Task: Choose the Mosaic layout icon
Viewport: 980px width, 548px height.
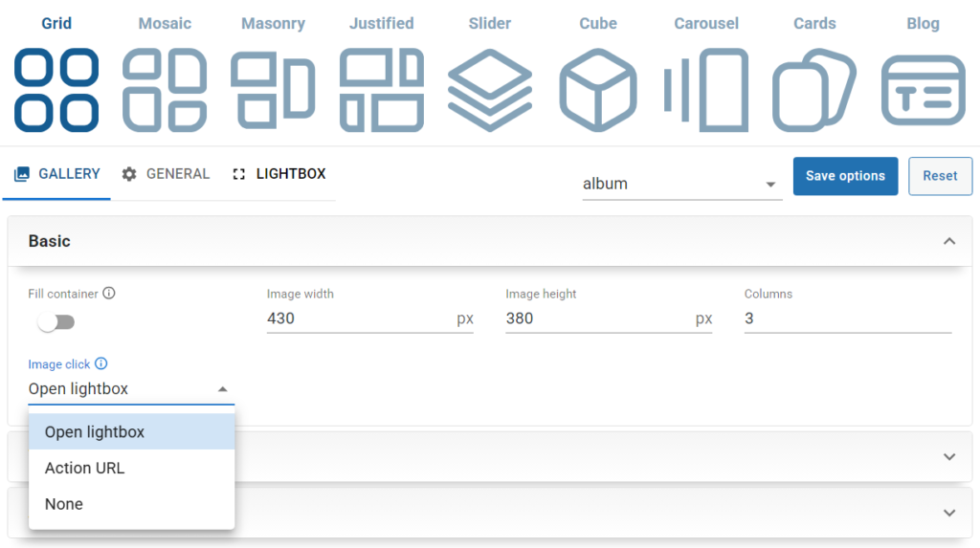Action: click(x=165, y=90)
